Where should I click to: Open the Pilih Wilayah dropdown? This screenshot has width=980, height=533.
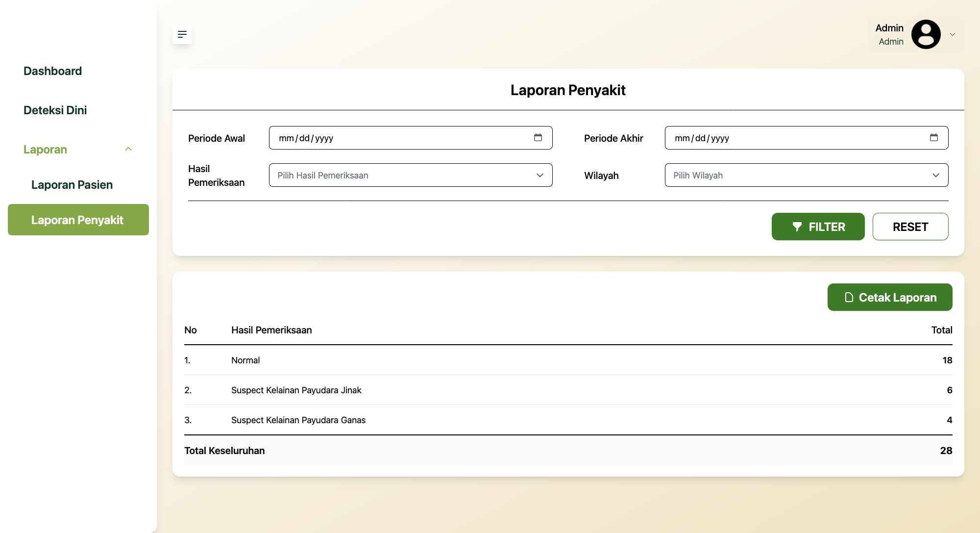point(807,175)
